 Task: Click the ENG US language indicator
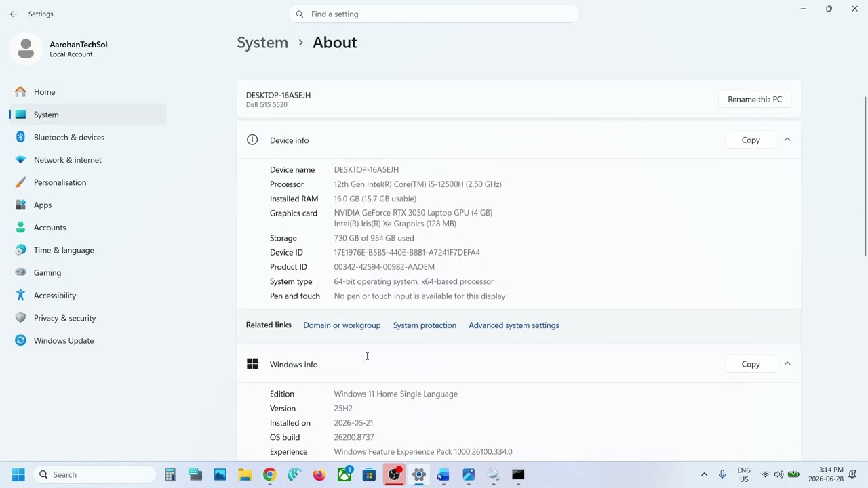(744, 474)
